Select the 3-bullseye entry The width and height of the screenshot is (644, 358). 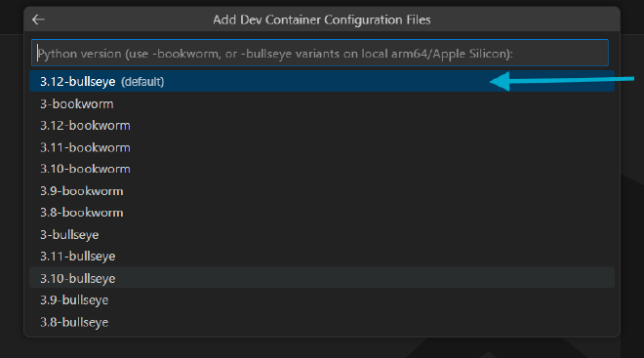point(322,234)
